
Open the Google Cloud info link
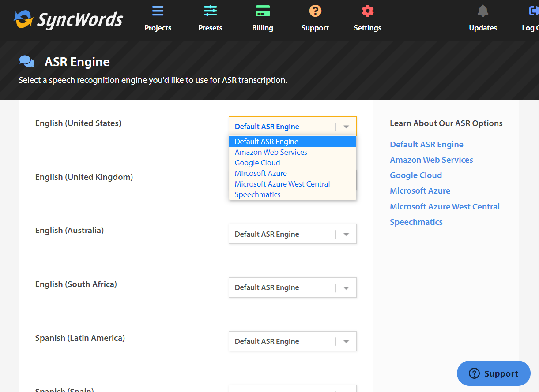(416, 175)
